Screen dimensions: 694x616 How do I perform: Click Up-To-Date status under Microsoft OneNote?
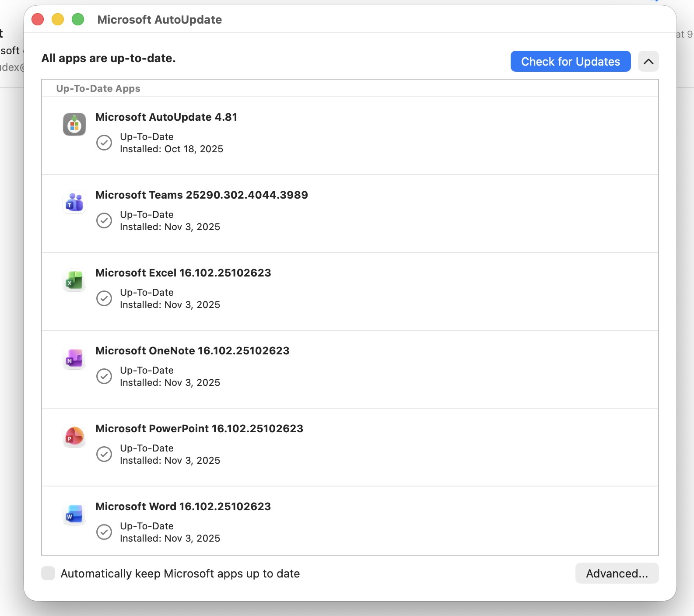coord(147,371)
